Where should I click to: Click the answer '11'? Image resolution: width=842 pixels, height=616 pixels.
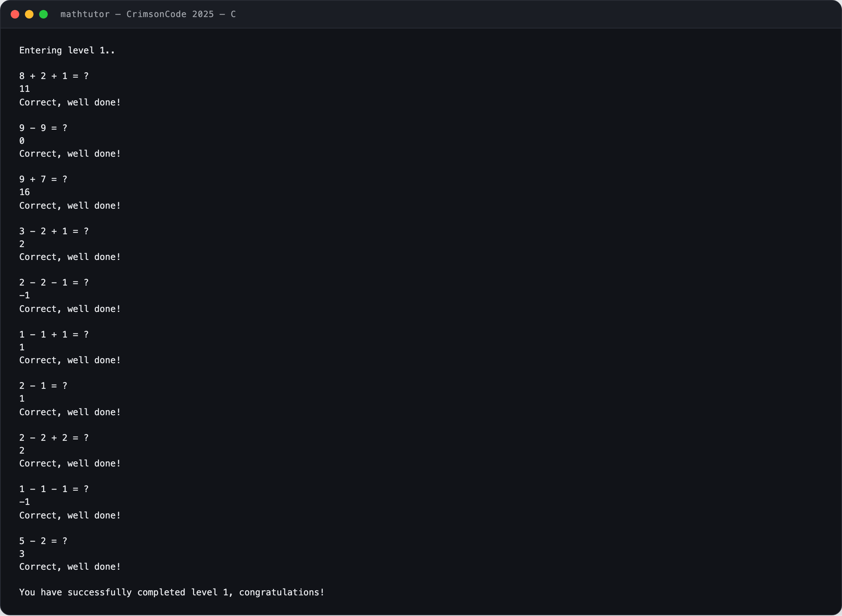tap(25, 89)
